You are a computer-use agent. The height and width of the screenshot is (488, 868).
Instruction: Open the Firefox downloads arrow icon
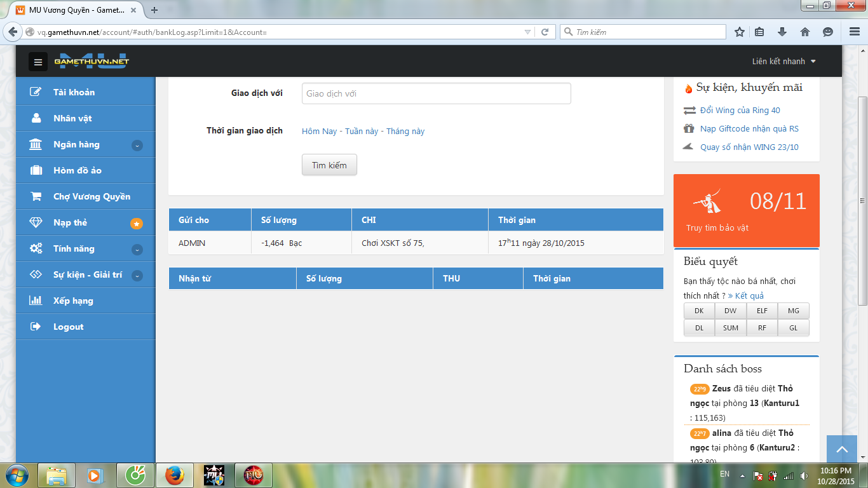pyautogui.click(x=782, y=32)
